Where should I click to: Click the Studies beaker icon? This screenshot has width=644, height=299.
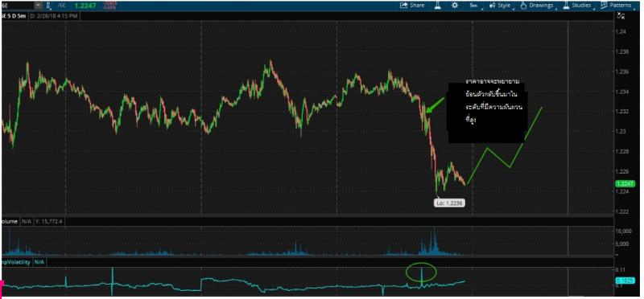566,6
